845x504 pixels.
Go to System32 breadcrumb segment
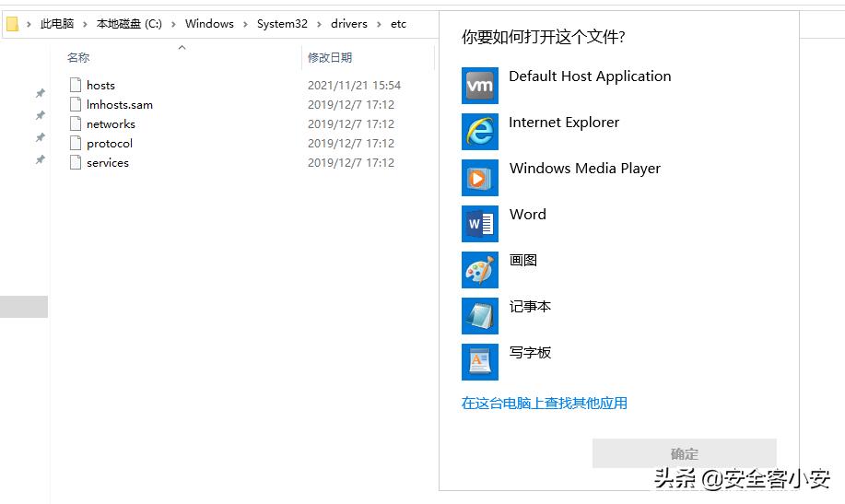(x=282, y=24)
